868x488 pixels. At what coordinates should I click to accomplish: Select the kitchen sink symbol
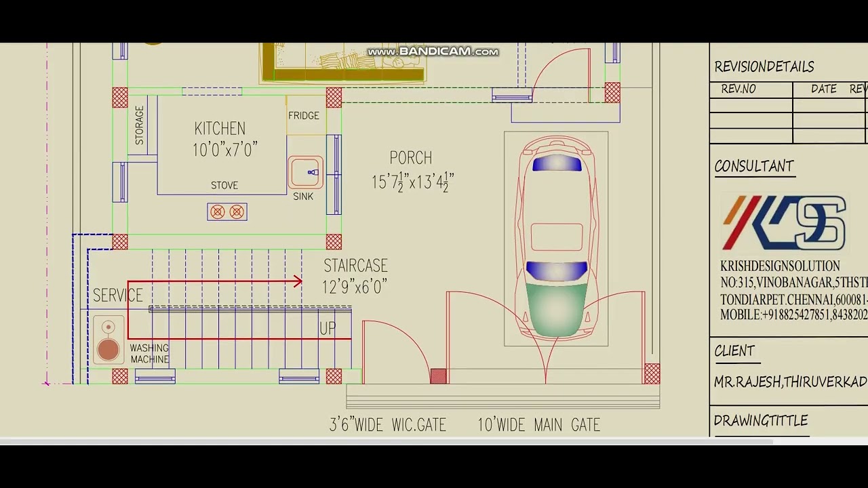[306, 172]
